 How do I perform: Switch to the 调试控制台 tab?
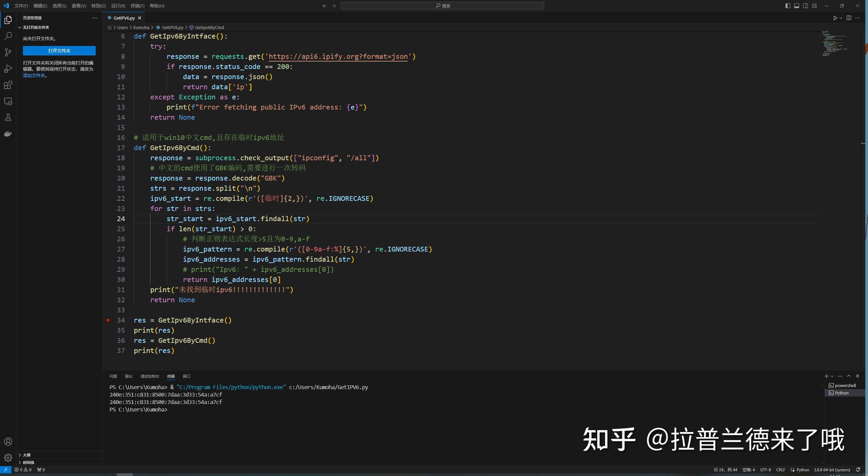[x=150, y=376]
